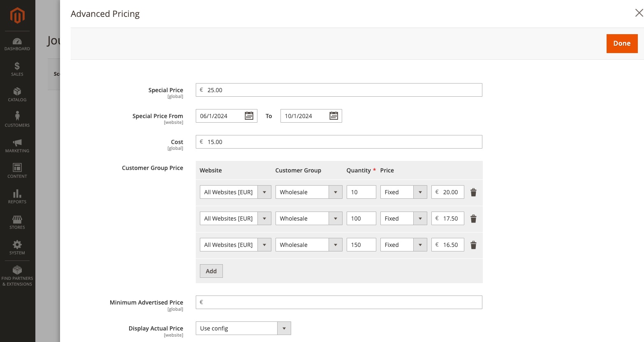Navigate to Reports menu item

click(17, 196)
